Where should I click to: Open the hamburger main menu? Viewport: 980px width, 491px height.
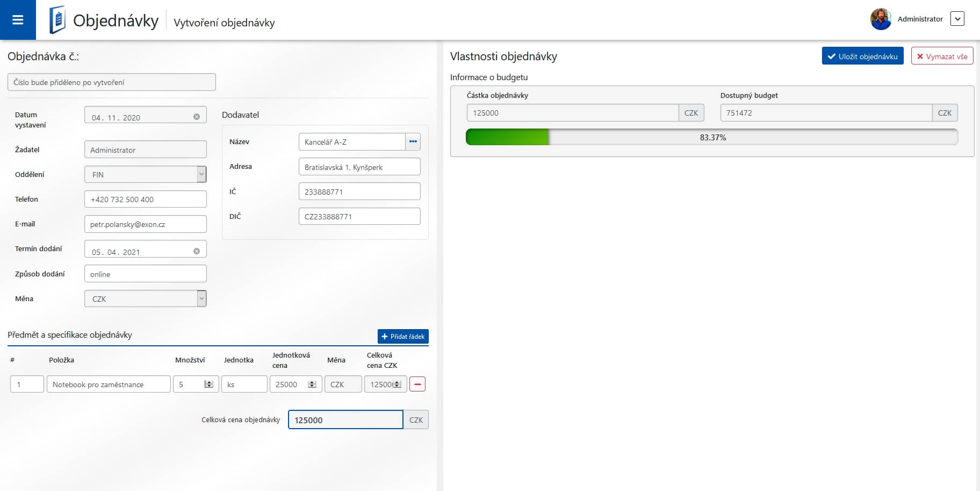pyautogui.click(x=18, y=20)
